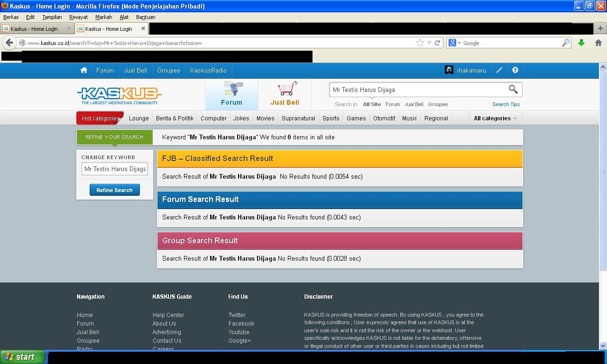Open history dropdown arrow in URL bar
The width and height of the screenshot is (607, 364).
point(429,43)
